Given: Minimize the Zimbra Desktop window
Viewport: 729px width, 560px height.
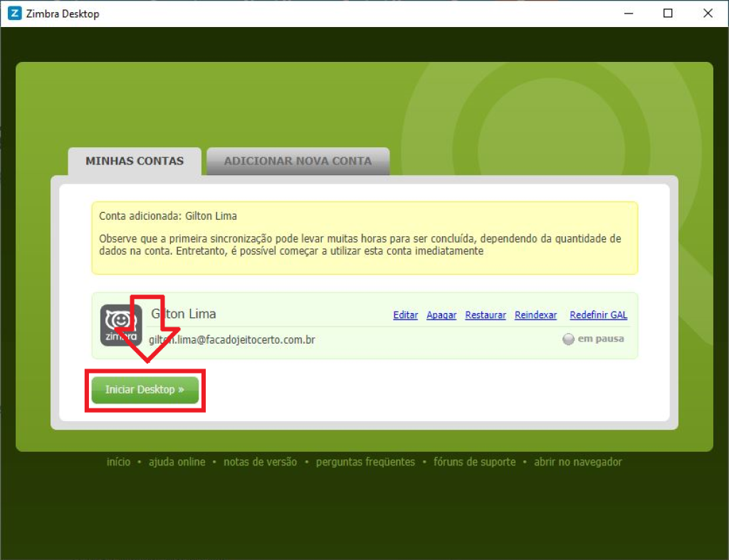Looking at the screenshot, I should 629,14.
